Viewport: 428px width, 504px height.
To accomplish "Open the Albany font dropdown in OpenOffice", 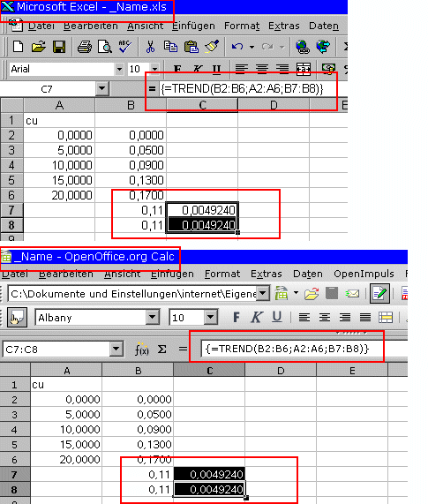I will click(153, 318).
